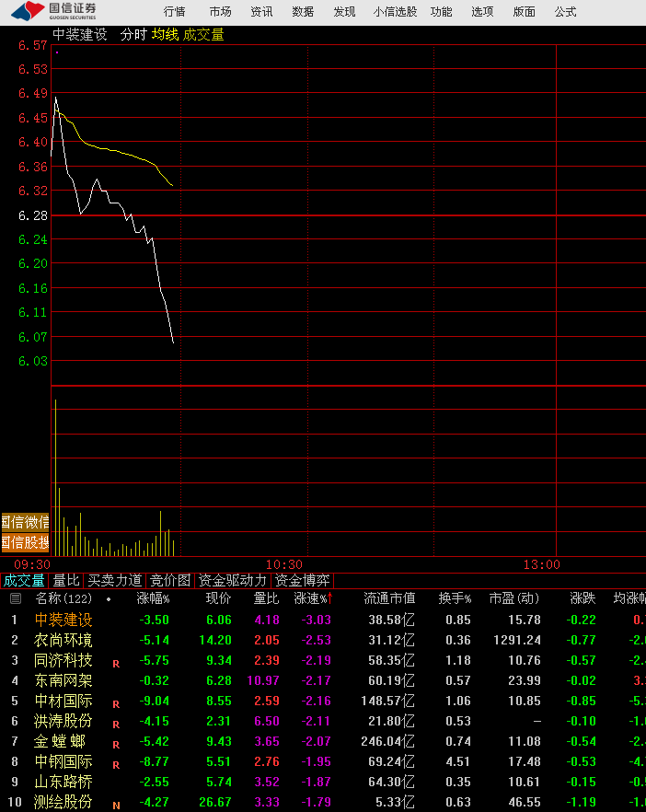
Task: Open the list settings icon beside 名称
Action: point(16,598)
